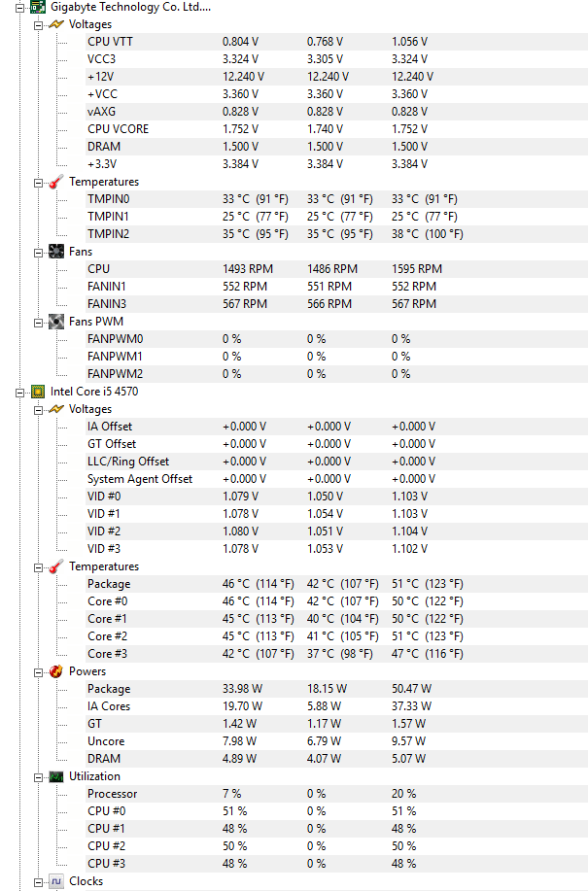Click the Gigabyte motherboard icon
Viewport: 588px width, 891px height.
(38, 7)
